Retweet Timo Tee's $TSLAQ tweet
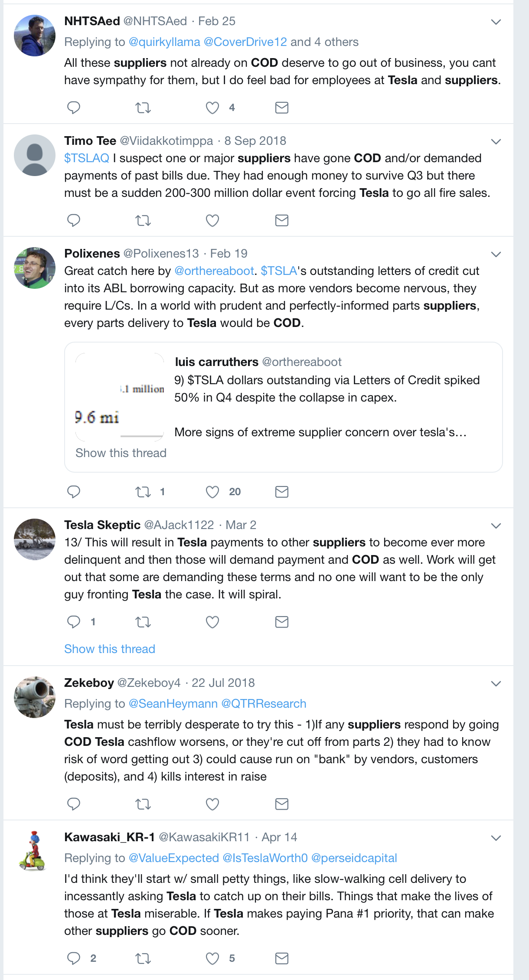Viewport: 529px width, 980px height. click(143, 220)
